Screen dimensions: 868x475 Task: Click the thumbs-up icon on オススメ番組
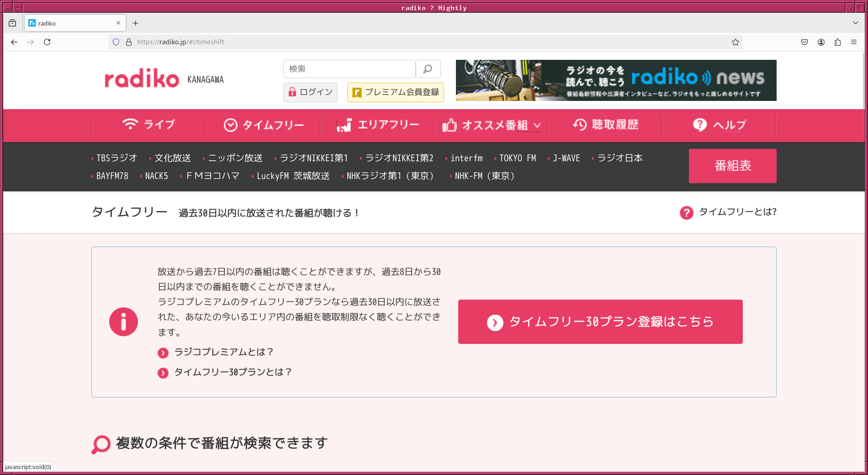450,125
